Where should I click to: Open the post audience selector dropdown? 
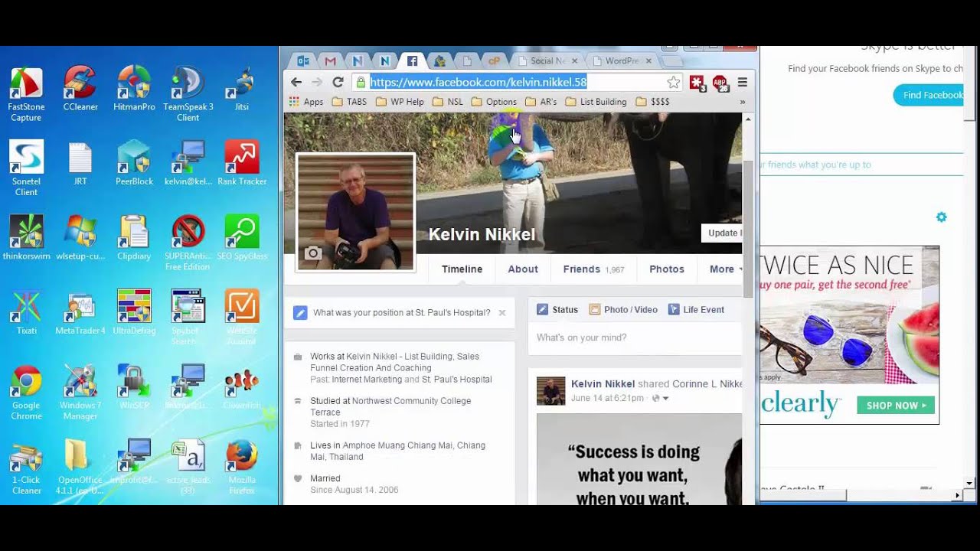(661, 399)
